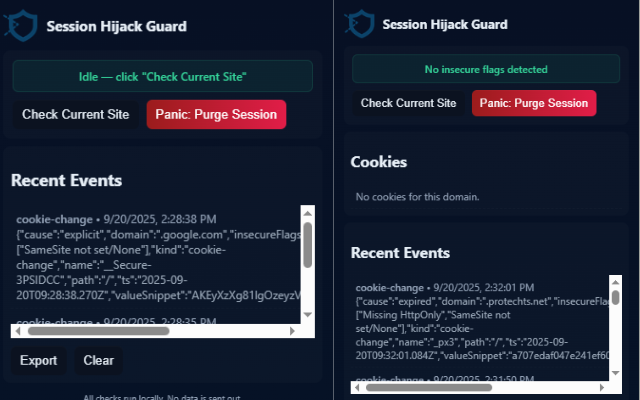The image size is (640, 400).
Task: Click right-arrow of left panel horizontal scrollbar
Action: tap(294, 330)
